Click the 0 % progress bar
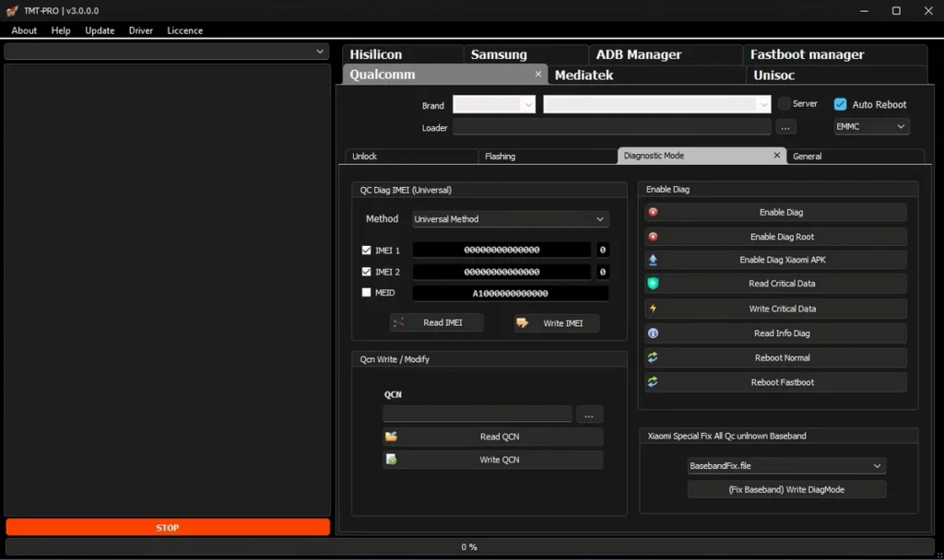The width and height of the screenshot is (944, 560). pos(469,547)
